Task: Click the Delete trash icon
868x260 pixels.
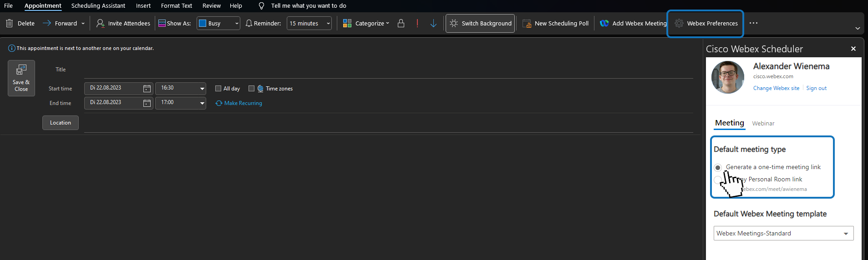Action: pos(9,23)
